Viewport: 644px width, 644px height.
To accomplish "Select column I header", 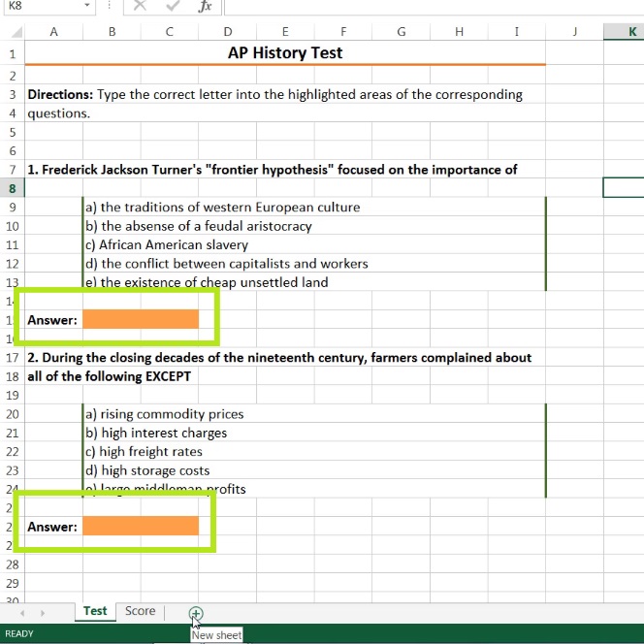I will click(517, 32).
